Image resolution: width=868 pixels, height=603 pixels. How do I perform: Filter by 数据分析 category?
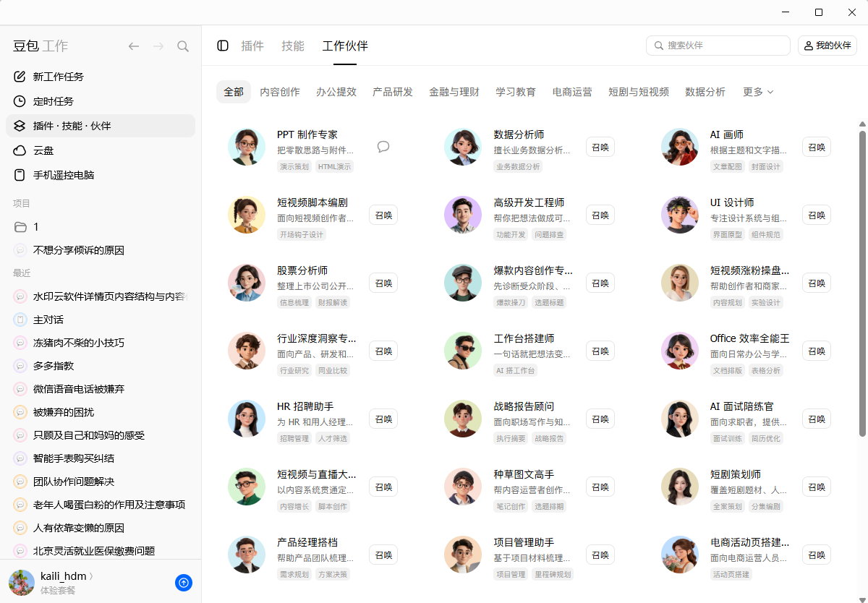tap(705, 92)
